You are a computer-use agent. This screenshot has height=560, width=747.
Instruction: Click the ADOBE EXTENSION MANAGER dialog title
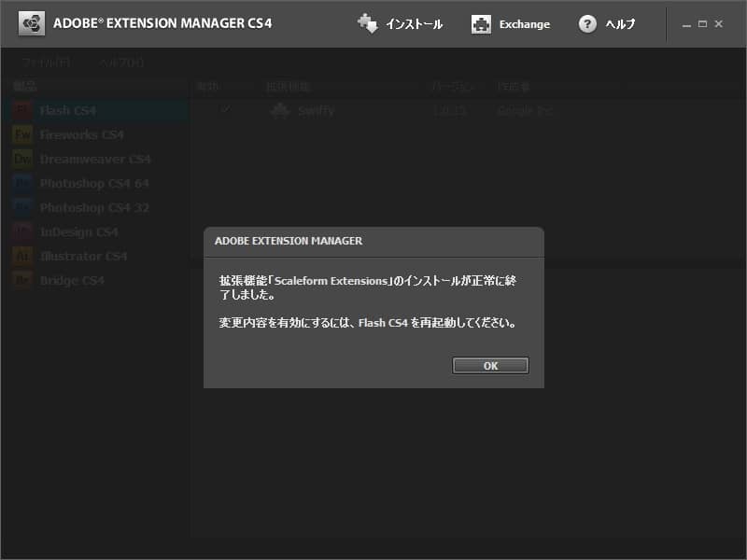(x=289, y=241)
